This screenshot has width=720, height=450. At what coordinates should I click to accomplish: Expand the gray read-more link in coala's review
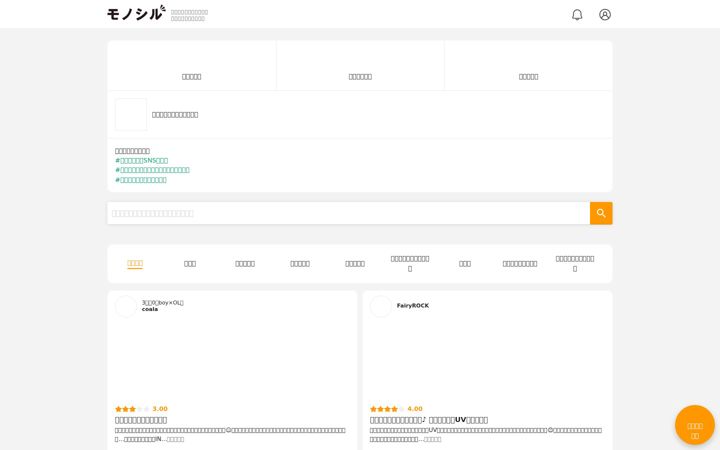tap(175, 439)
